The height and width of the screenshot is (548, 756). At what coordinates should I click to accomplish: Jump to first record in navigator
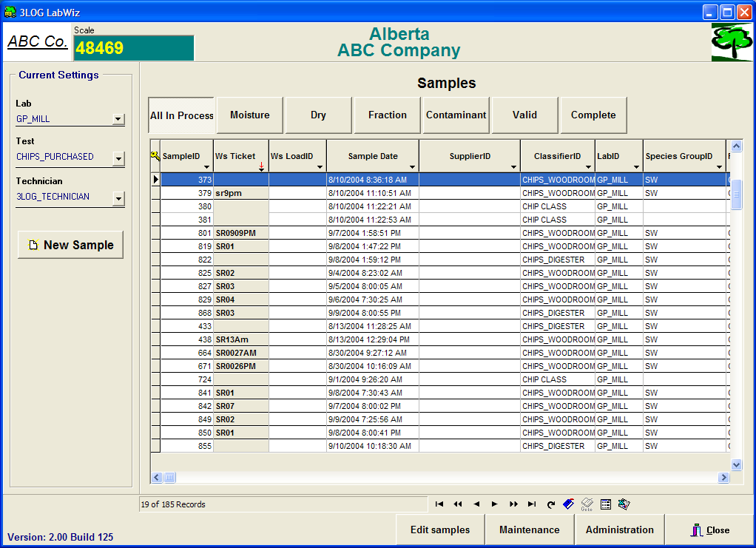pos(439,504)
